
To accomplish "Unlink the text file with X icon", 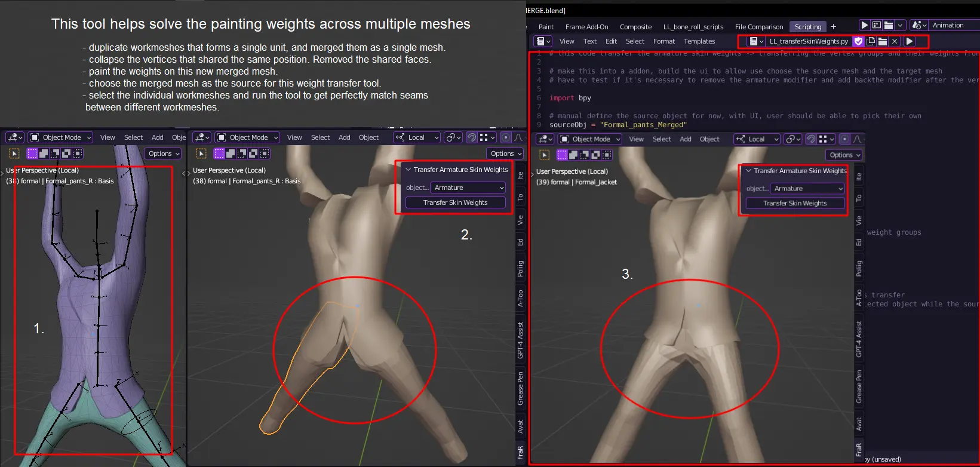I will coord(895,41).
